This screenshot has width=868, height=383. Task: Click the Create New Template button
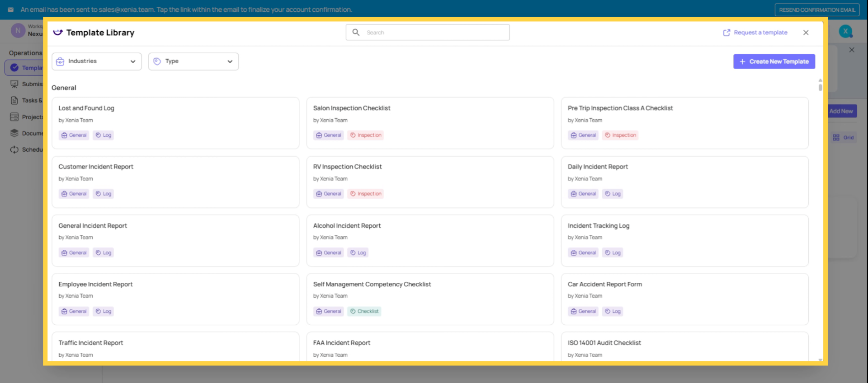point(774,61)
